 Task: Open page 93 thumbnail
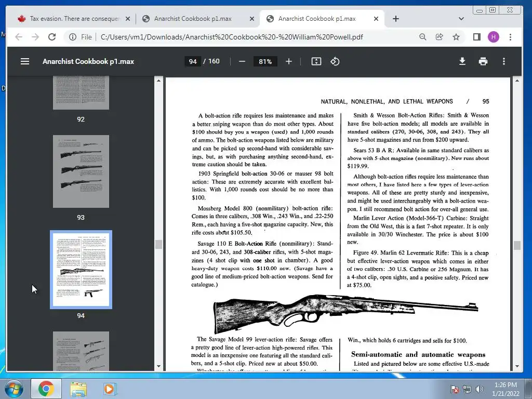tap(81, 171)
